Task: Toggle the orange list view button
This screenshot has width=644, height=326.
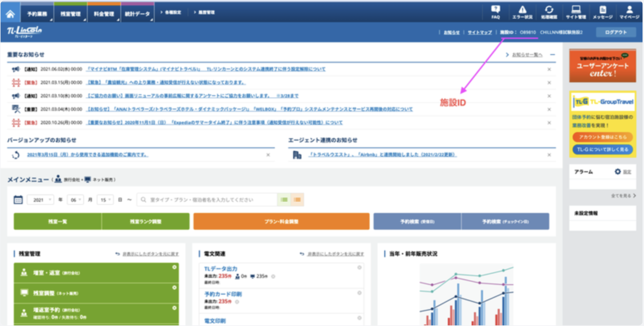Action: [x=297, y=200]
